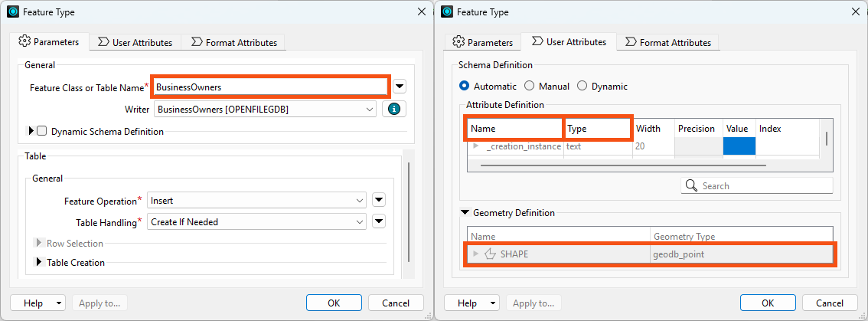The width and height of the screenshot is (868, 321).
Task: Click the "_creation_instance" attribute name cell
Action: (x=523, y=146)
